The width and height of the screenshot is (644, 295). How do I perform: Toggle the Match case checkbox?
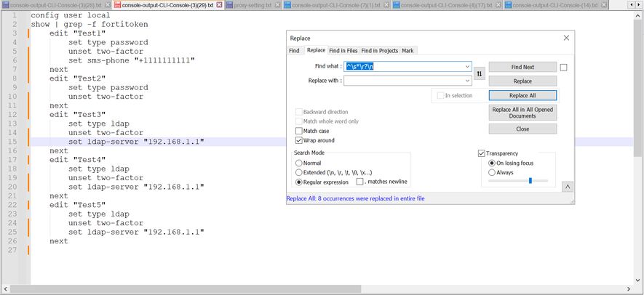299,131
